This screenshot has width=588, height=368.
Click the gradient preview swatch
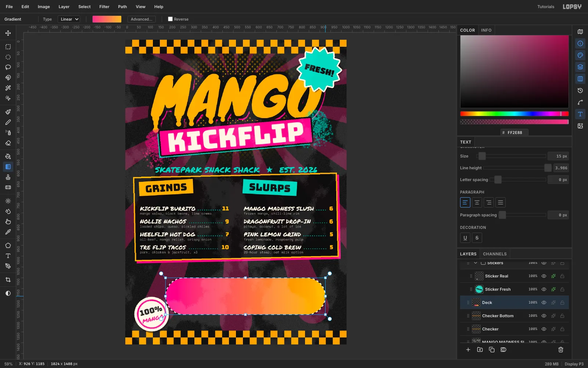107,19
